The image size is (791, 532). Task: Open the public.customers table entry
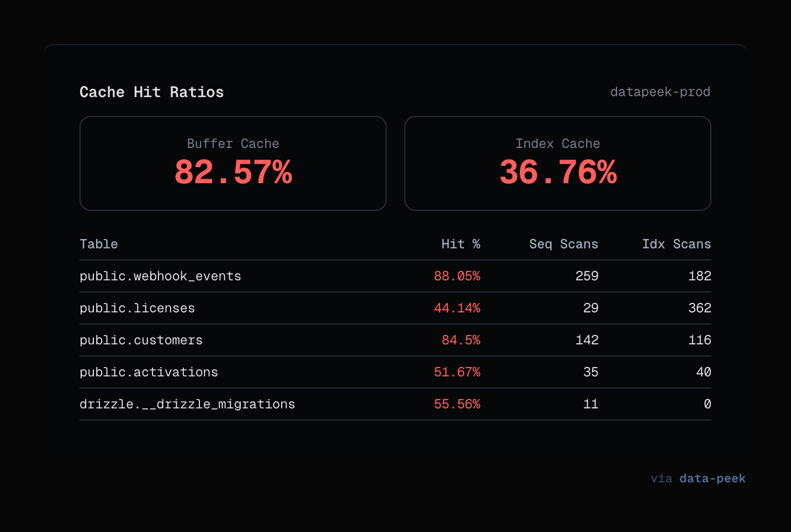[x=141, y=340]
